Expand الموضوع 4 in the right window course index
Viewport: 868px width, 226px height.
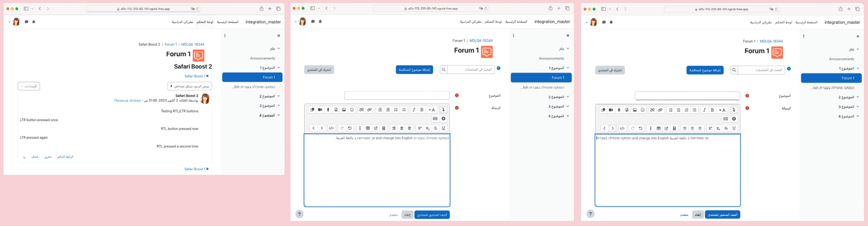857,116
